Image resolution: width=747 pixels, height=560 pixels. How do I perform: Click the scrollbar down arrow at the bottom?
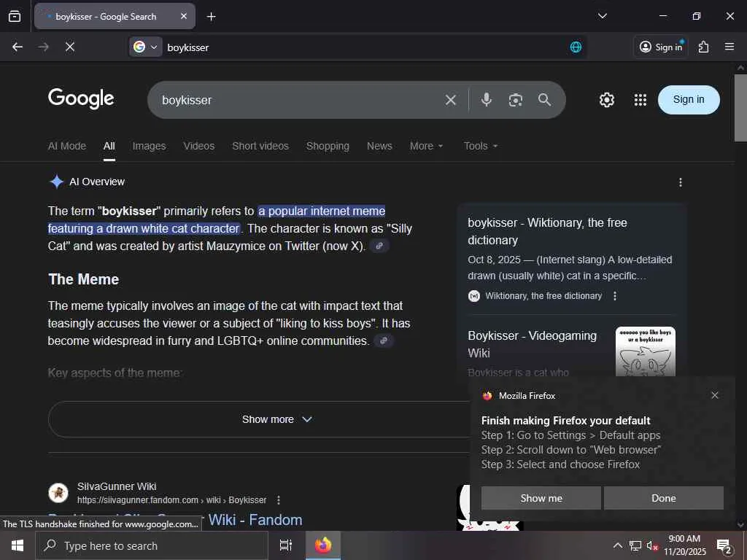point(740,524)
